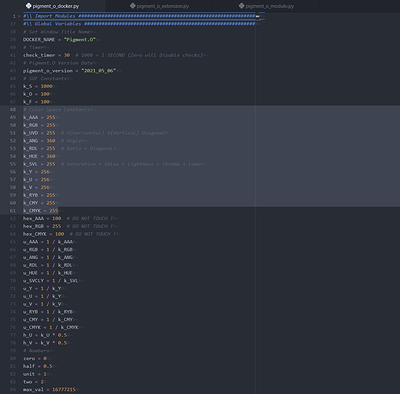Click the fold ellipsis marker ending the Import Modules line
400x394 pixels.
point(258,16)
